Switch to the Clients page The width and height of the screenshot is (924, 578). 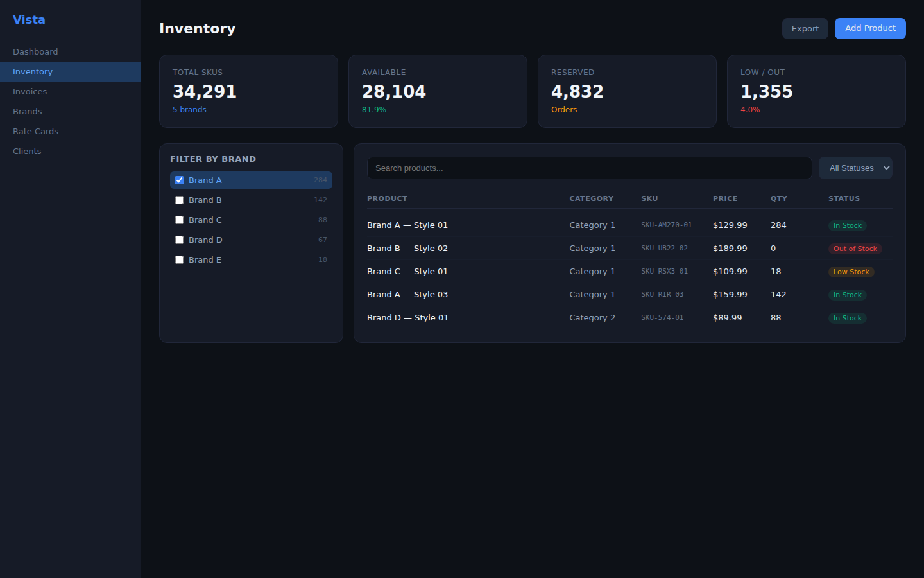coord(27,152)
